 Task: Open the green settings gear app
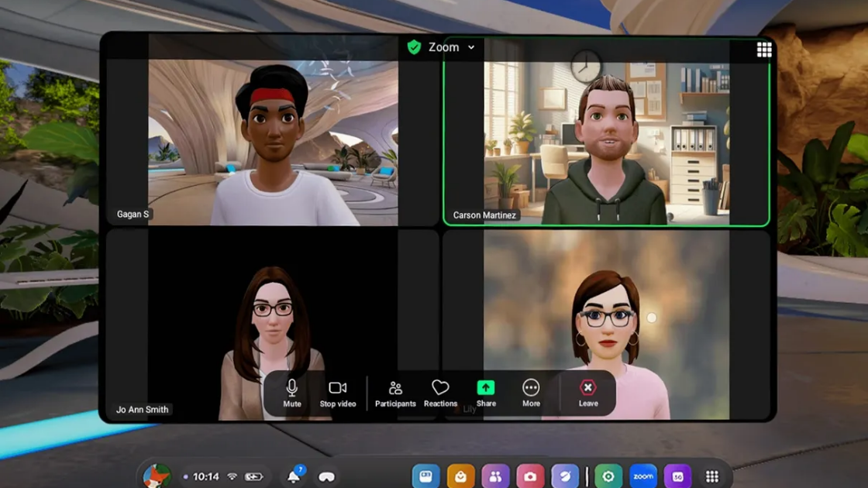point(608,476)
